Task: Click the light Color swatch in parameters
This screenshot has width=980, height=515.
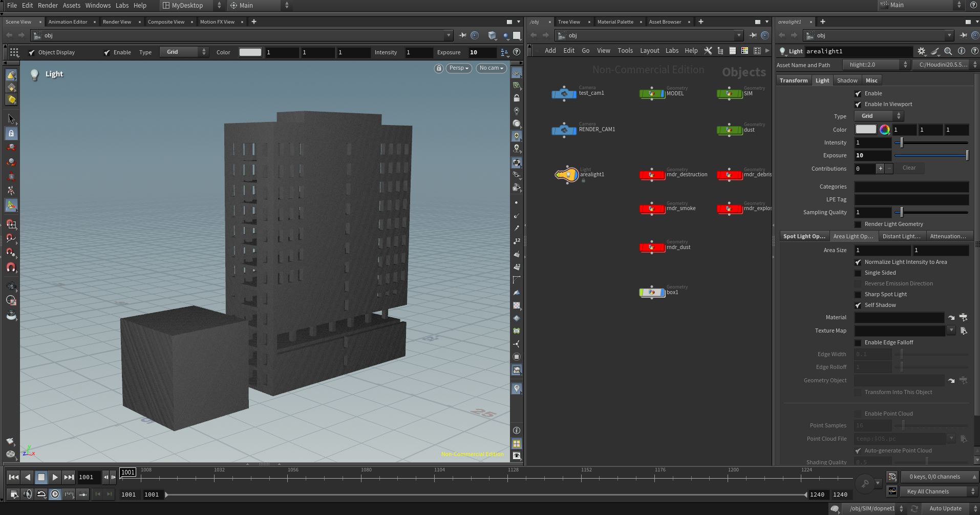Action: 866,130
